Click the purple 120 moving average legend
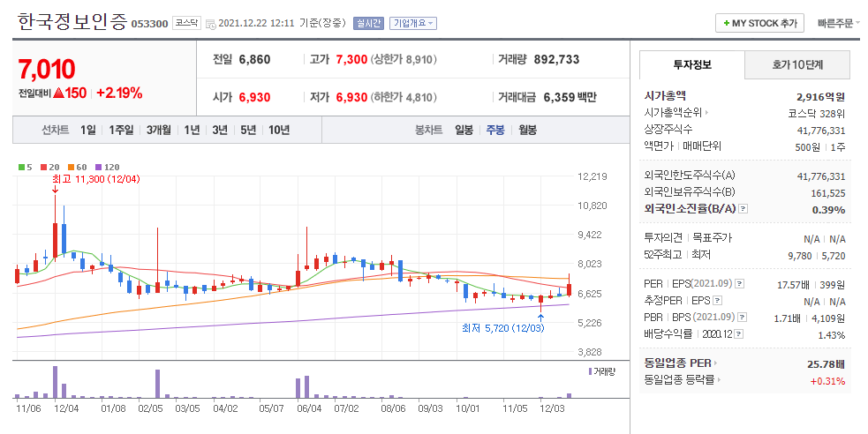The height and width of the screenshot is (434, 868). tap(108, 167)
